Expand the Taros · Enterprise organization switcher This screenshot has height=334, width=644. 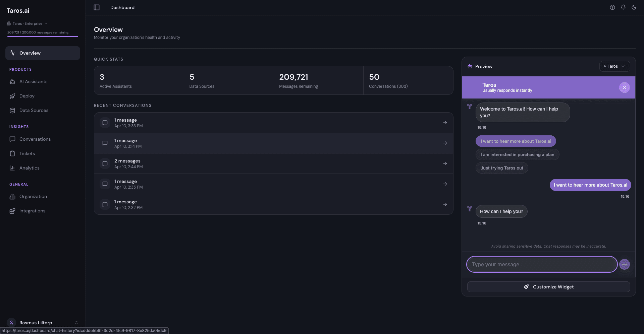click(27, 23)
